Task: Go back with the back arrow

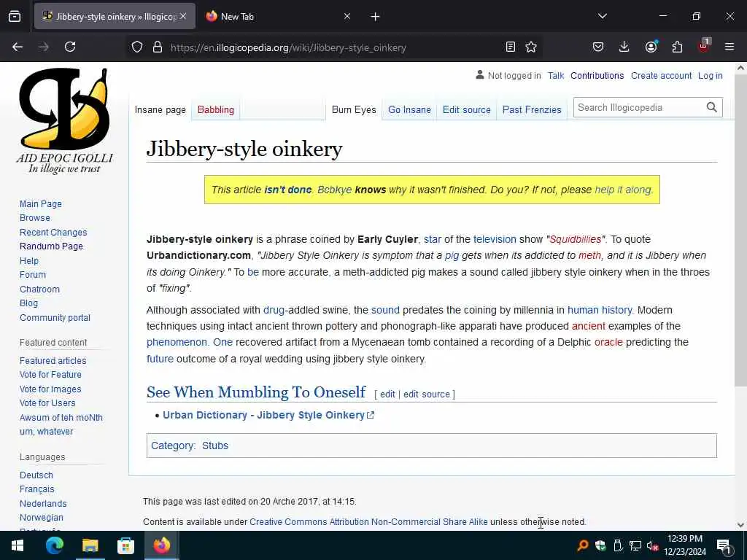Action: (18, 47)
